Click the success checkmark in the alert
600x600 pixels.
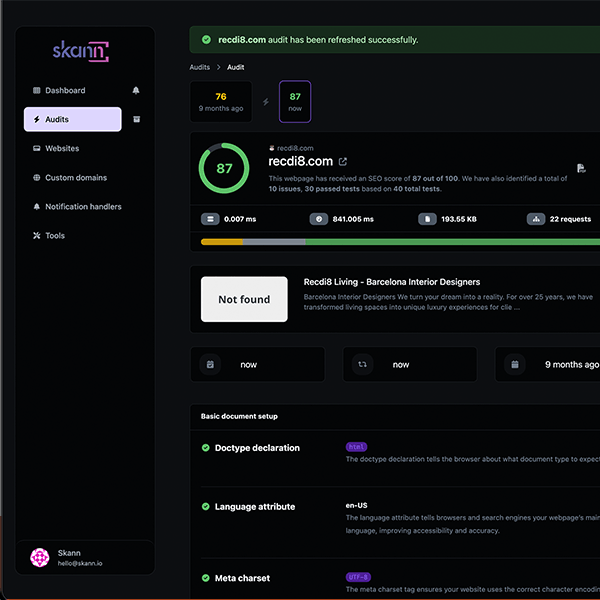point(206,40)
